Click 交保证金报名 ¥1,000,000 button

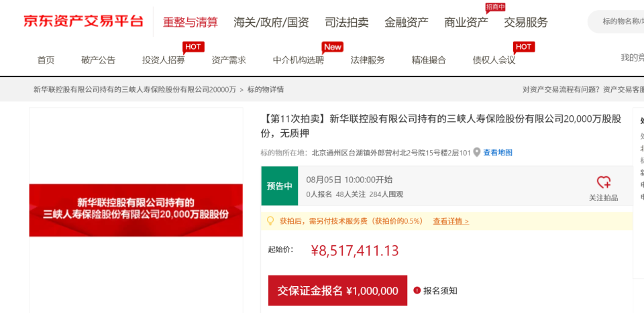337,290
